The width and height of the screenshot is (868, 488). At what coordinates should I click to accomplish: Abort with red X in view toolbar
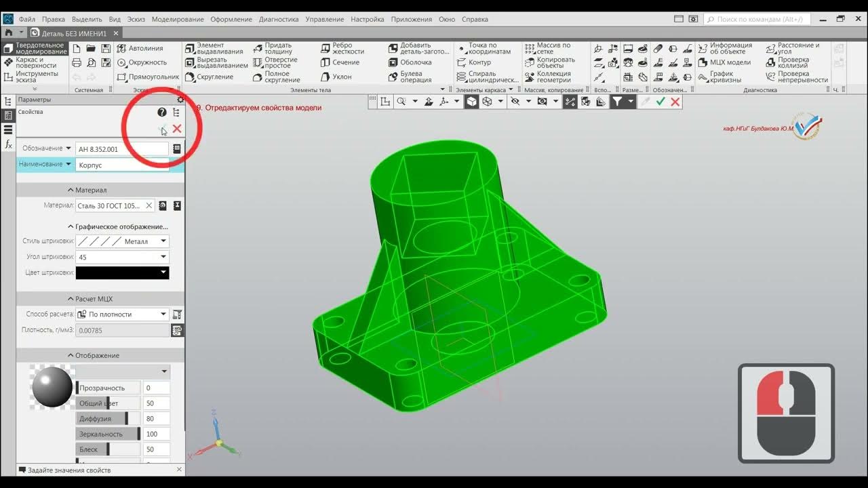675,102
